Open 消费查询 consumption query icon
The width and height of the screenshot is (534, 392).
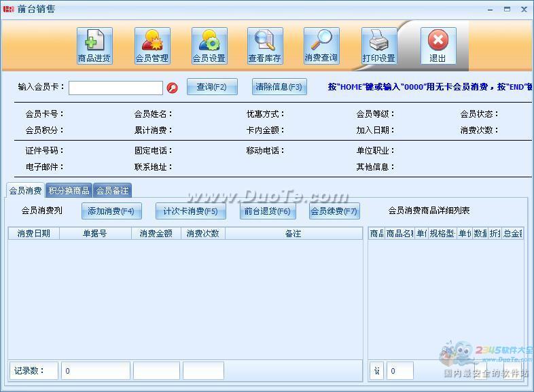[321, 45]
